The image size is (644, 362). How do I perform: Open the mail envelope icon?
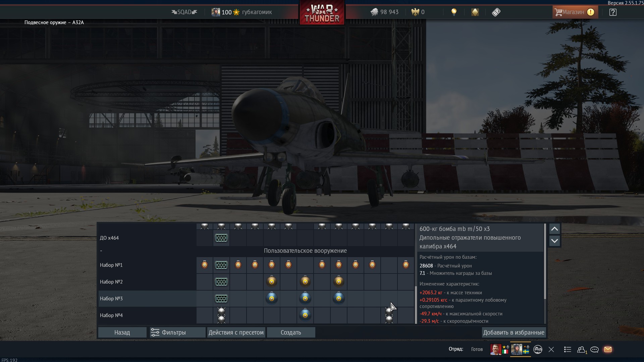pos(608,350)
